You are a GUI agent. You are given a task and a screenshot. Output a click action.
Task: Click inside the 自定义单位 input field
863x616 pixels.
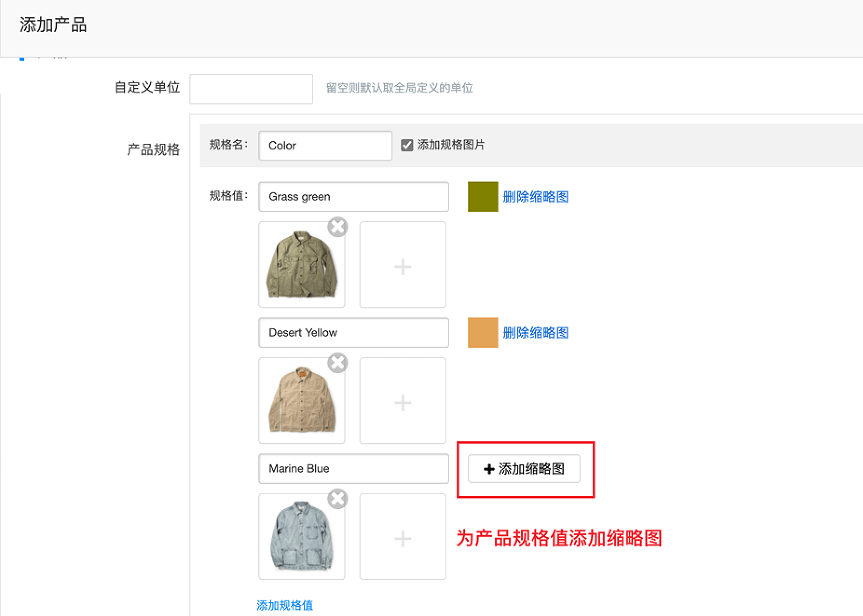click(x=250, y=89)
